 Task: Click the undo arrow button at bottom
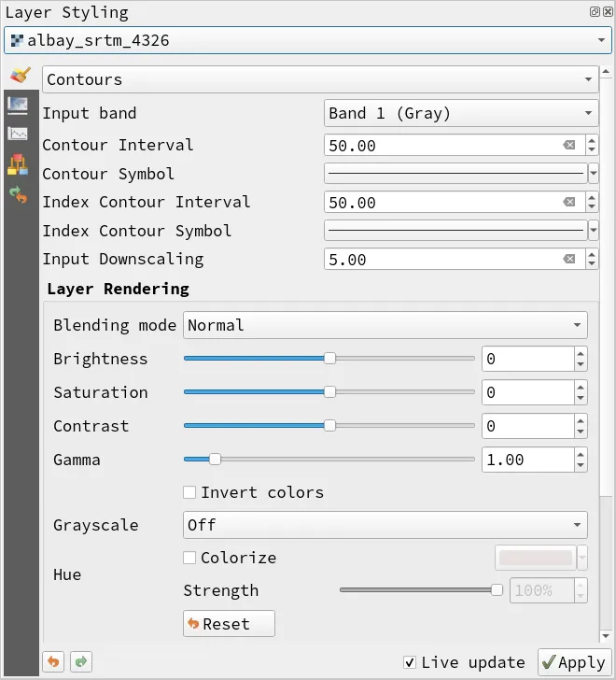tap(53, 661)
